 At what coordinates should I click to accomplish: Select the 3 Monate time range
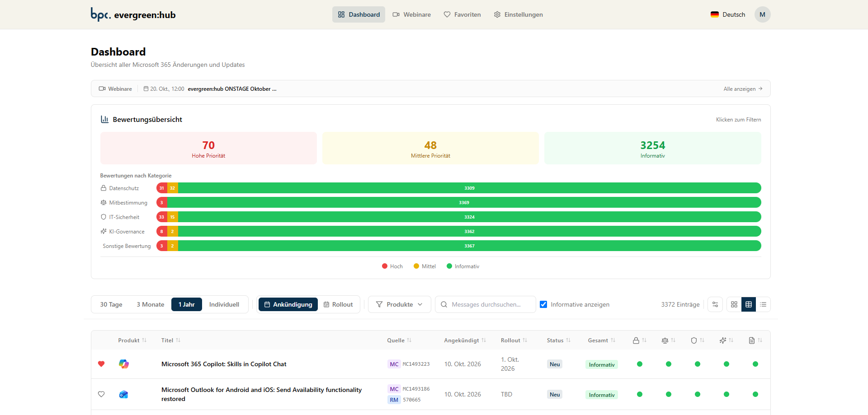pos(151,304)
